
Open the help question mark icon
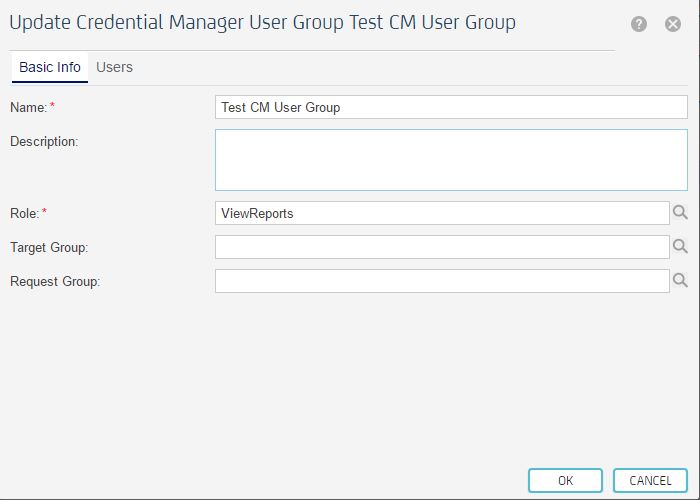[639, 24]
